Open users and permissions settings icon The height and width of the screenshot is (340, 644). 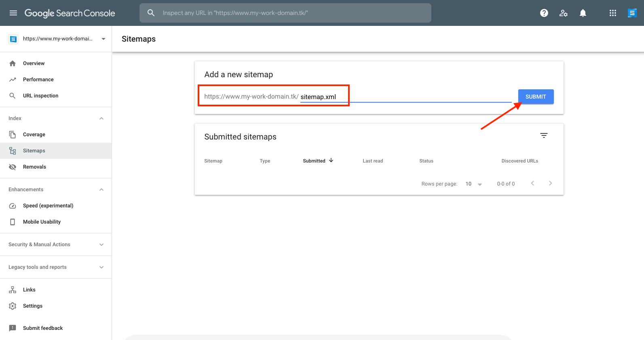coord(564,13)
